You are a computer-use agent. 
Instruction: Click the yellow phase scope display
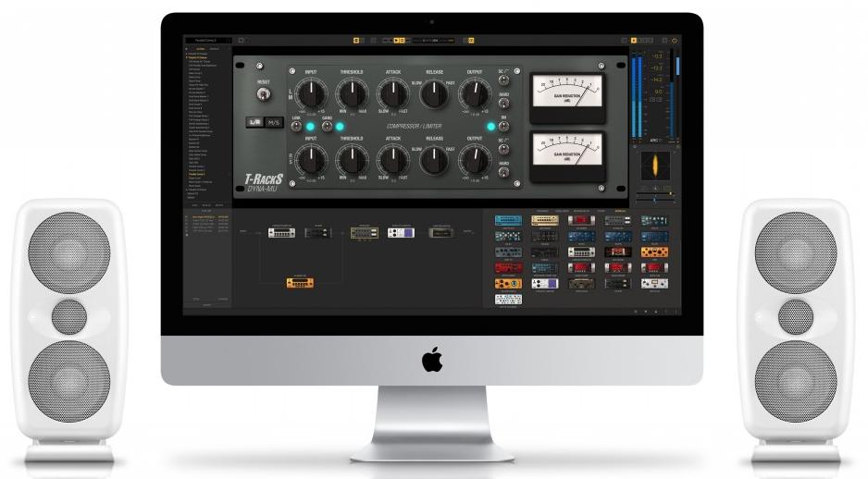[655, 166]
